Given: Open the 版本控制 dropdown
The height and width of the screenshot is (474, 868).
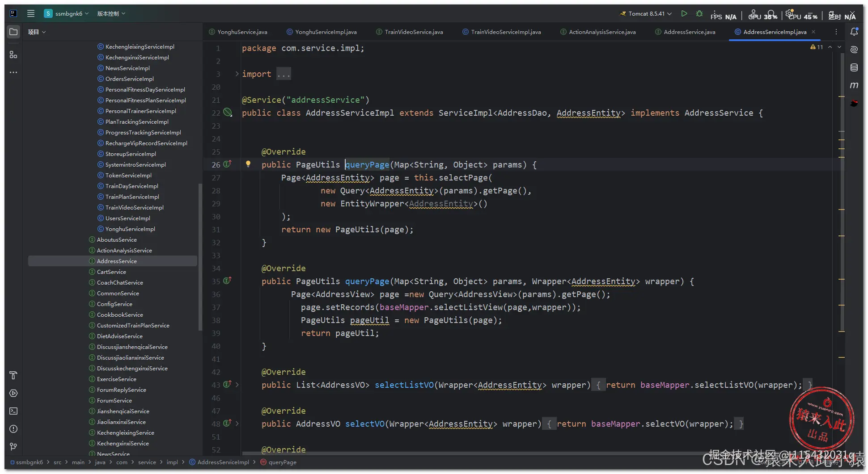Looking at the screenshot, I should click(x=111, y=13).
